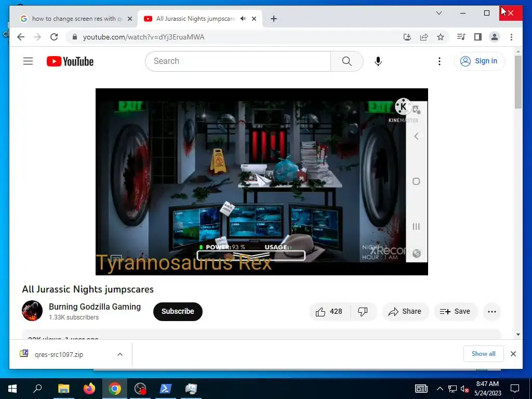Open Chrome's three-dot menu

pos(511,37)
